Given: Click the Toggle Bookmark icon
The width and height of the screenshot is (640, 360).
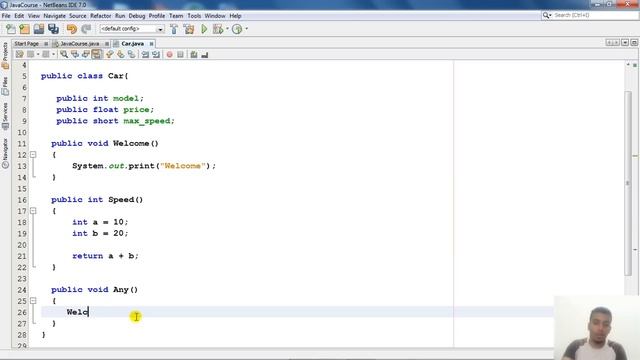Looking at the screenshot, I should point(131,54).
